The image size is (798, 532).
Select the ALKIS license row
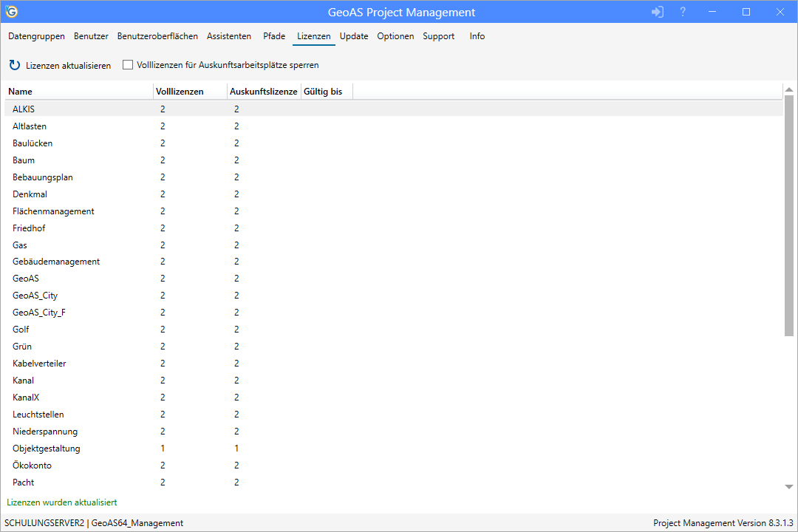pyautogui.click(x=394, y=109)
